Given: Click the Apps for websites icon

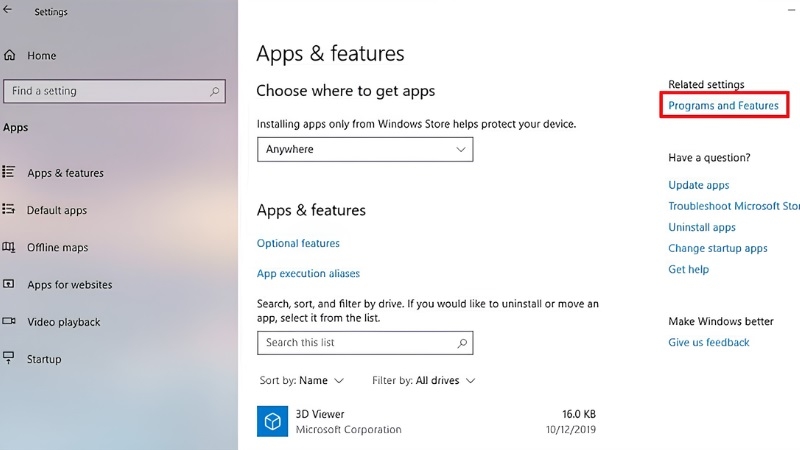Looking at the screenshot, I should [9, 284].
